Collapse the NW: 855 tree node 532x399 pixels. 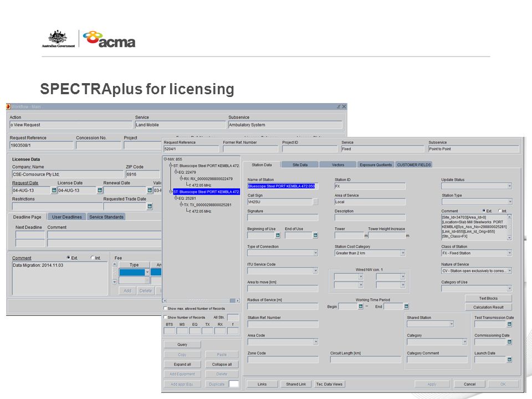click(165, 159)
